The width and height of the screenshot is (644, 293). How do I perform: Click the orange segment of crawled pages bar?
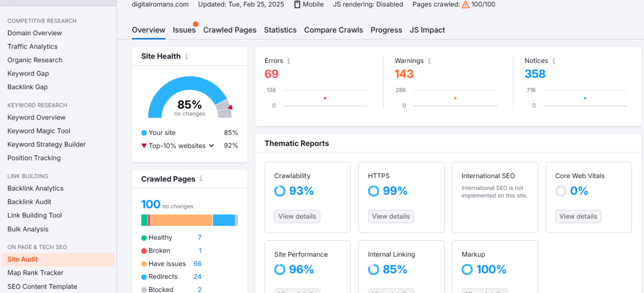pyautogui.click(x=182, y=220)
